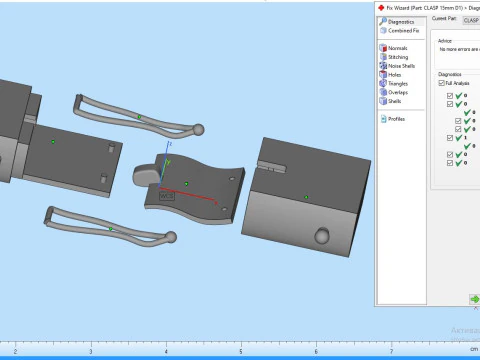Click the ruler mark labeled 5
Image resolution: width=480 pixels, height=360 pixels.
click(241, 351)
